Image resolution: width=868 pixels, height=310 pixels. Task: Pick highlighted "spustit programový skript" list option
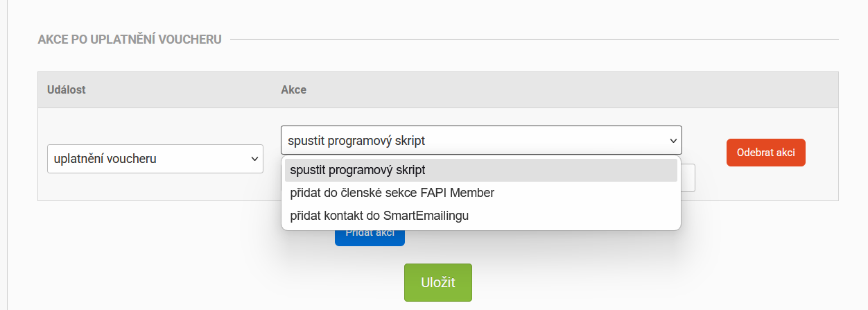point(480,170)
